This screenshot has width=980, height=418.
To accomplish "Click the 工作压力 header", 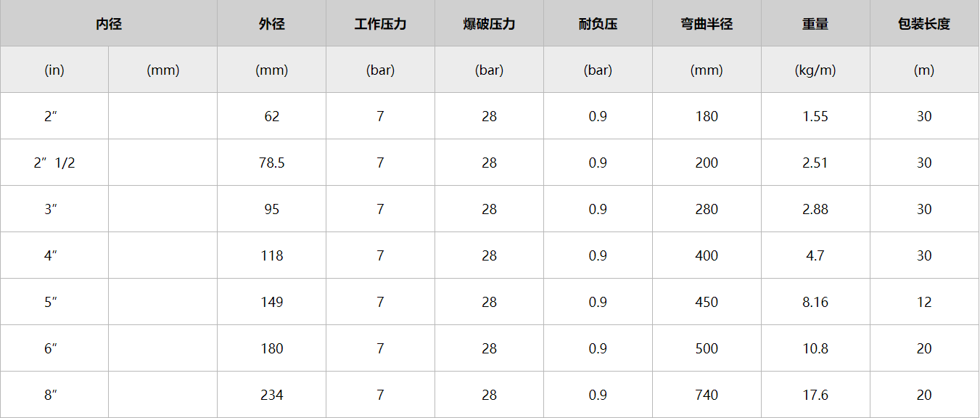I will (380, 24).
